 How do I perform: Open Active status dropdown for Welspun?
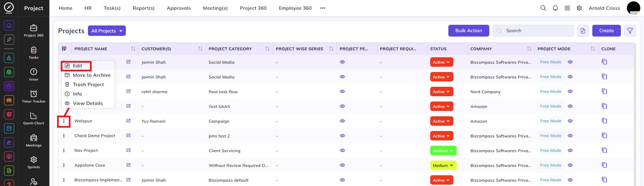coord(442,121)
